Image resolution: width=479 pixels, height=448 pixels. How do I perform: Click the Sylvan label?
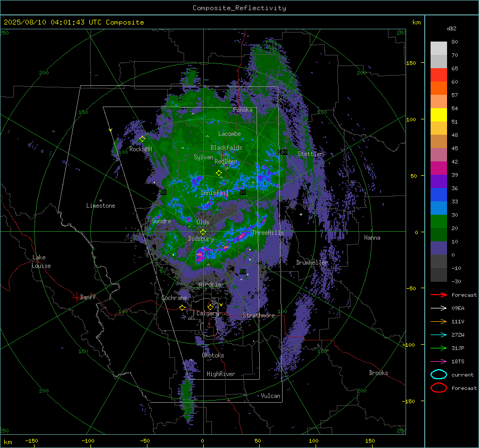[x=203, y=157]
